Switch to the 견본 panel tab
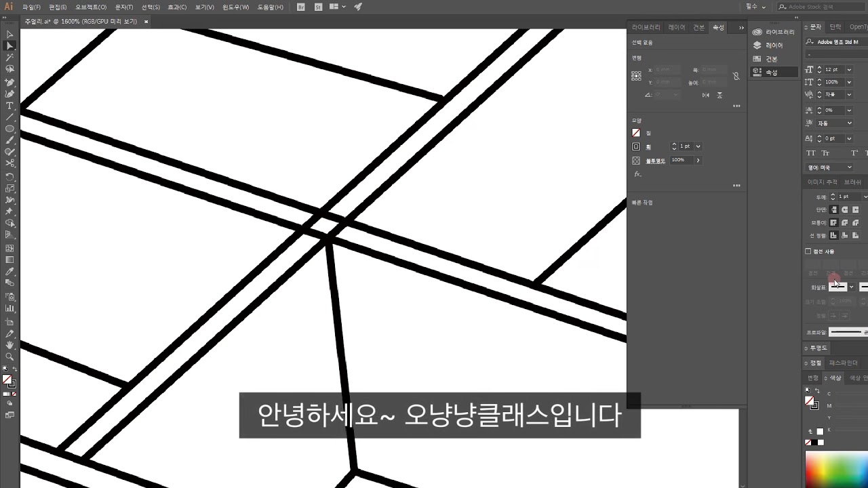 click(698, 27)
